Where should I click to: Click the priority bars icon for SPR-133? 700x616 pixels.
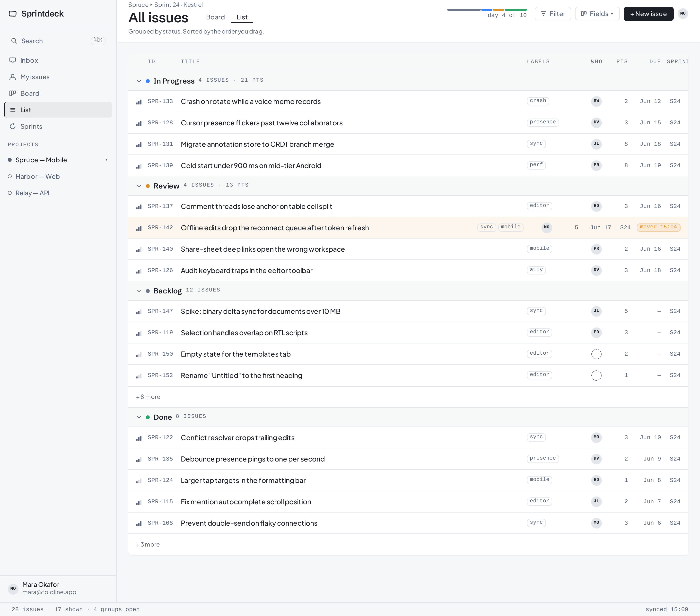(x=139, y=101)
